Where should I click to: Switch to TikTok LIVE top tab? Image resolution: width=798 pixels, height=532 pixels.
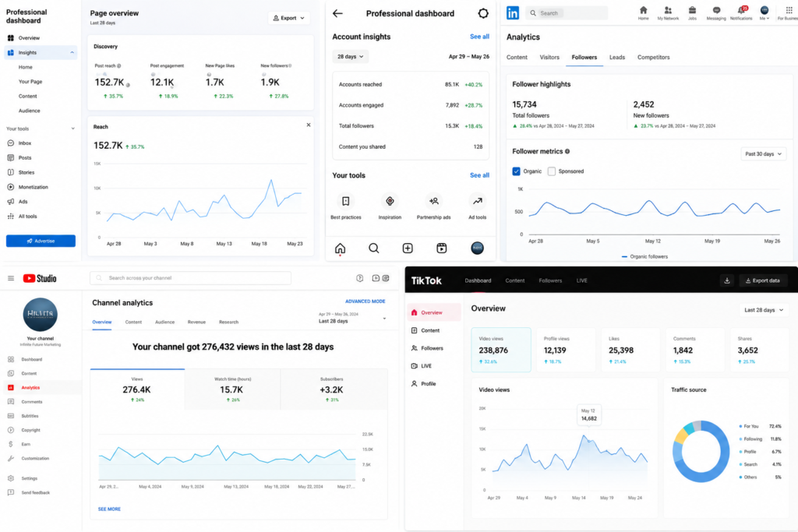pyautogui.click(x=581, y=280)
